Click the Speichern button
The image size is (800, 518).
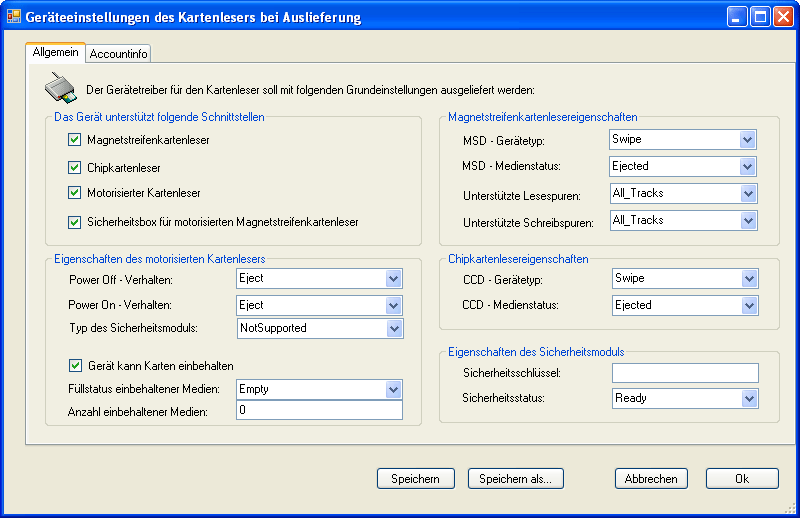[x=416, y=479]
